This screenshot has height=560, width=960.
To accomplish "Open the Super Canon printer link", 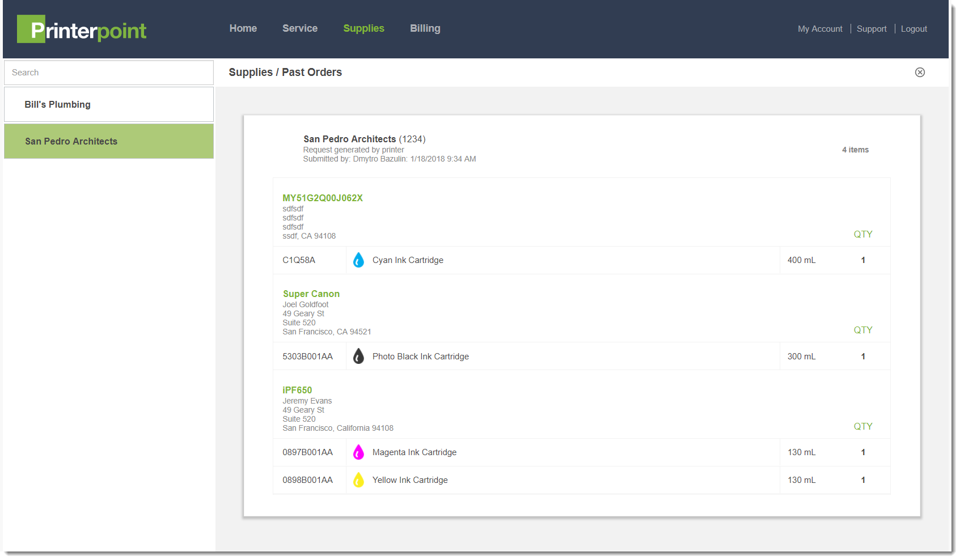I will (x=311, y=294).
